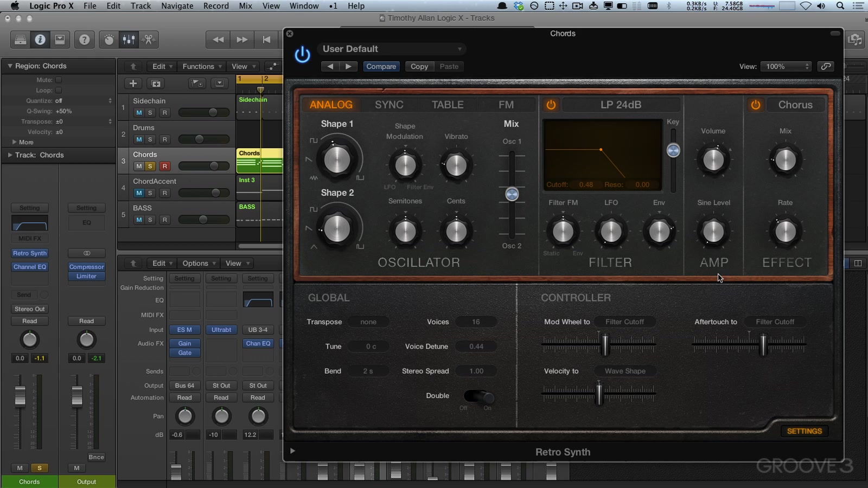The height and width of the screenshot is (488, 868).
Task: Open LP 24dB filter type dropdown
Action: tap(621, 105)
